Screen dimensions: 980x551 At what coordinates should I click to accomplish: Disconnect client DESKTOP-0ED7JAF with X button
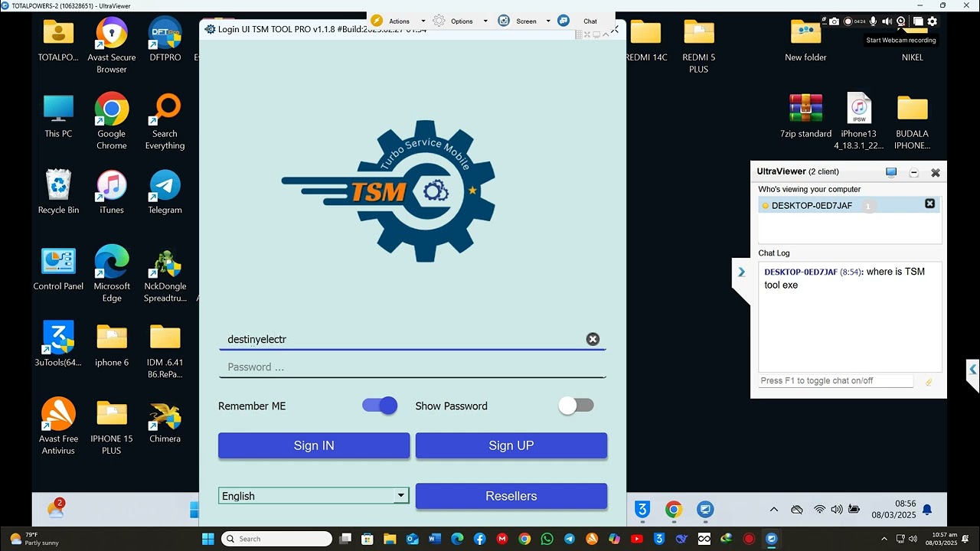click(929, 204)
